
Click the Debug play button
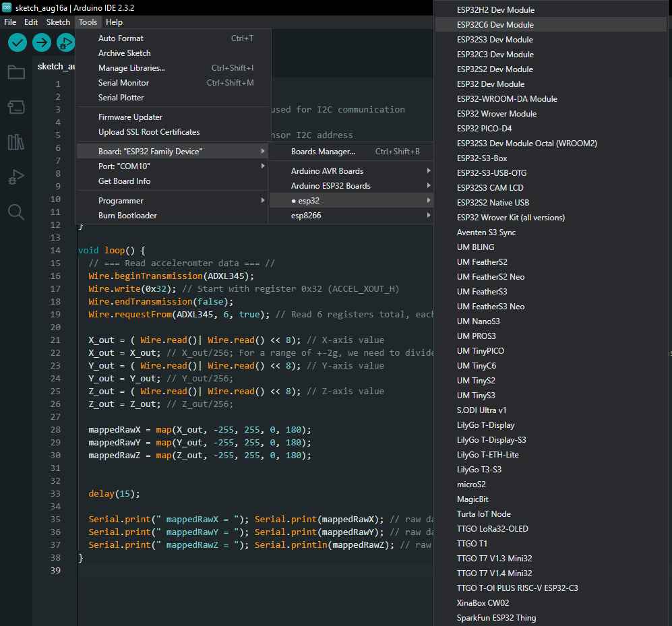coord(65,42)
